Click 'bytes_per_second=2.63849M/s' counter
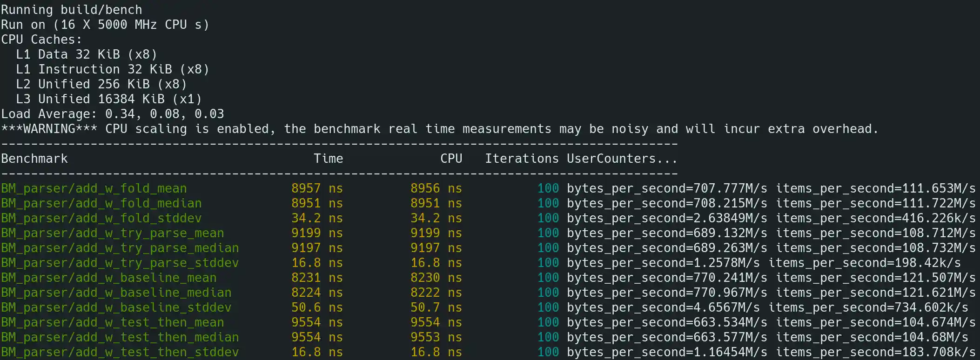This screenshot has height=360, width=980. click(x=667, y=218)
